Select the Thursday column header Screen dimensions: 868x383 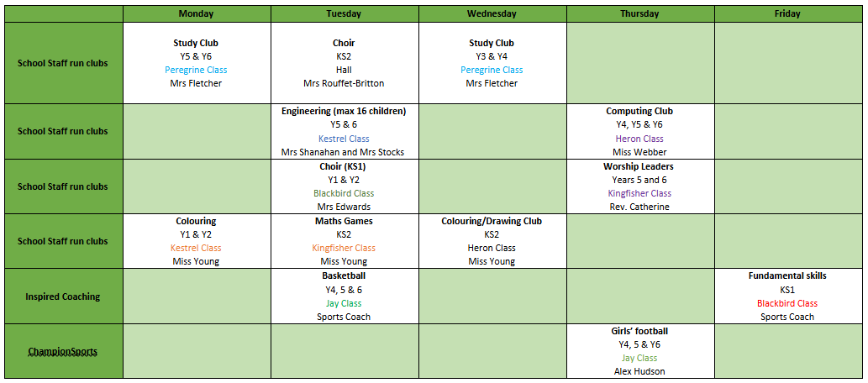click(x=639, y=13)
